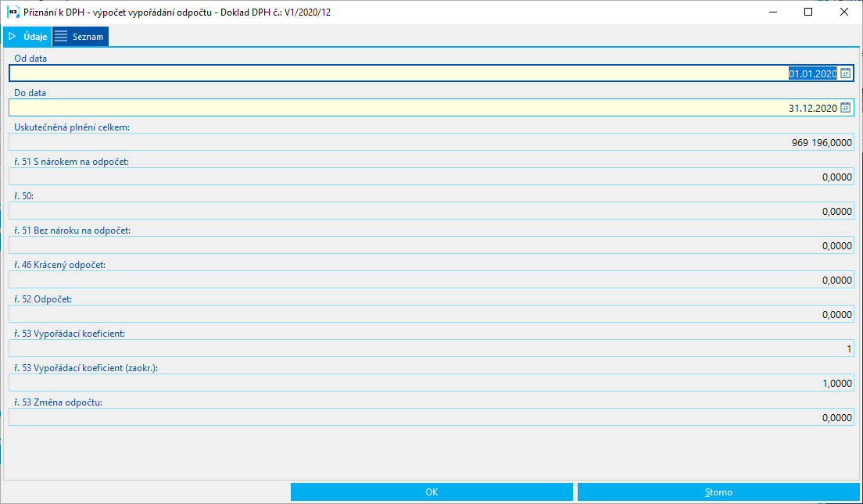
Task: Open calendar picker for Do data field
Action: 845,108
